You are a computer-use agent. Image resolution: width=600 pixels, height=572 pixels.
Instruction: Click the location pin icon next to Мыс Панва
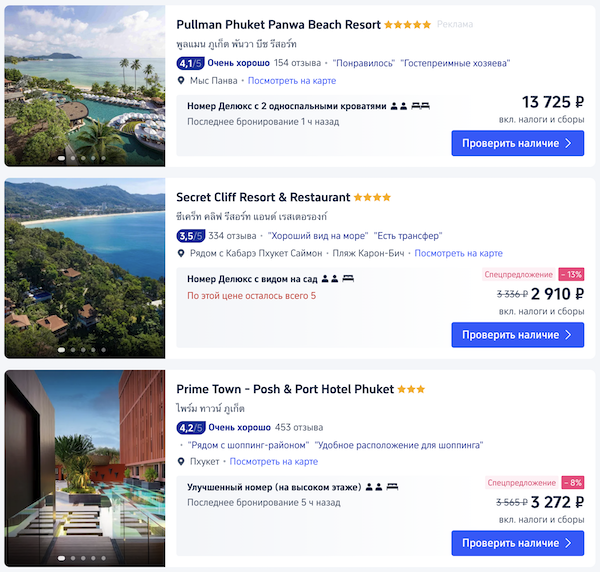181,81
